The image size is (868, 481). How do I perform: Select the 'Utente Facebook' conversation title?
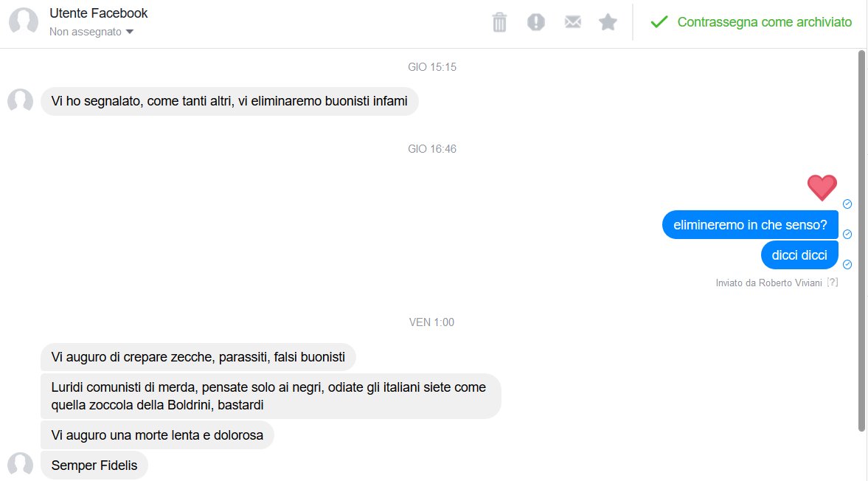click(x=98, y=13)
